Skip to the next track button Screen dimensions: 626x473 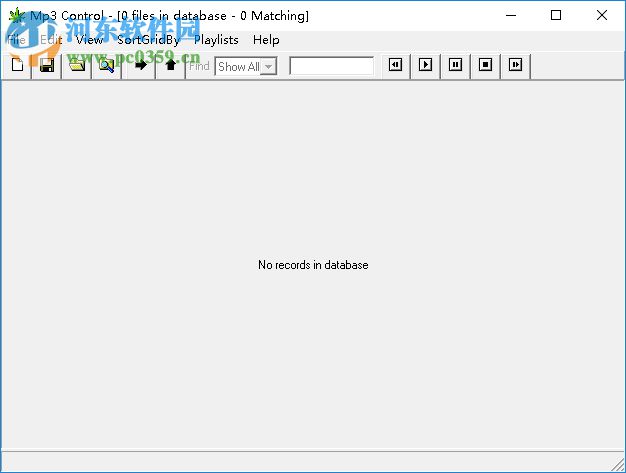pyautogui.click(x=515, y=65)
